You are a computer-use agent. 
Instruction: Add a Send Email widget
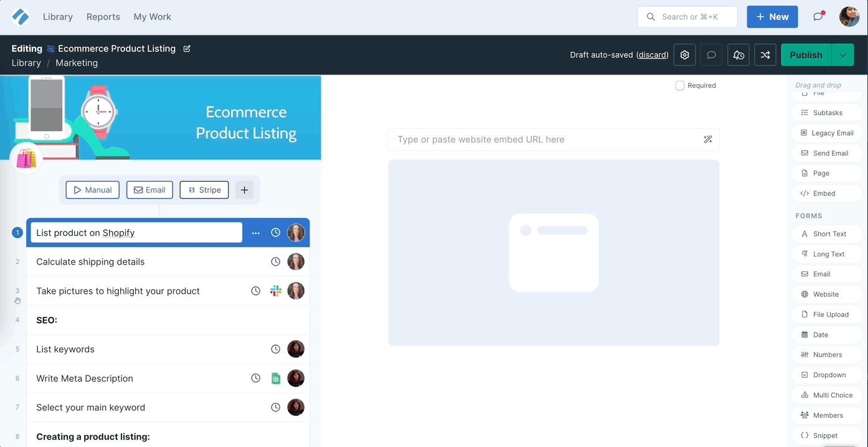click(827, 153)
